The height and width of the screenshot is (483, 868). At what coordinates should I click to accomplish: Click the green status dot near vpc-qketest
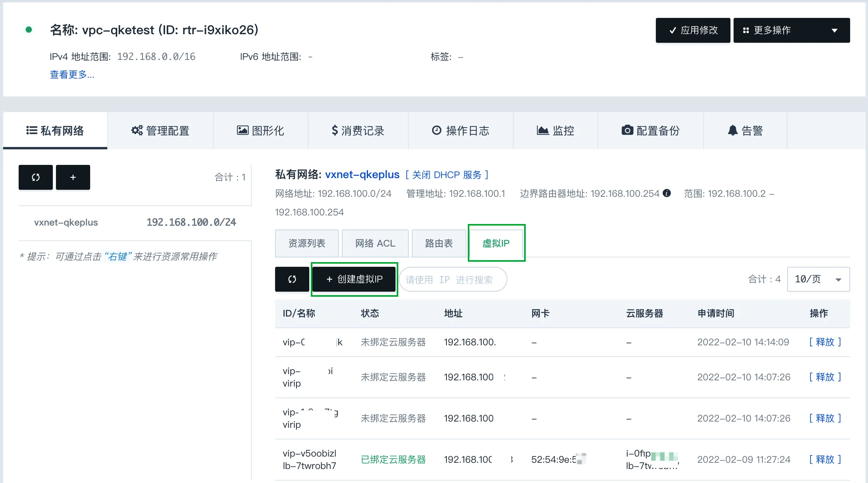tap(28, 30)
